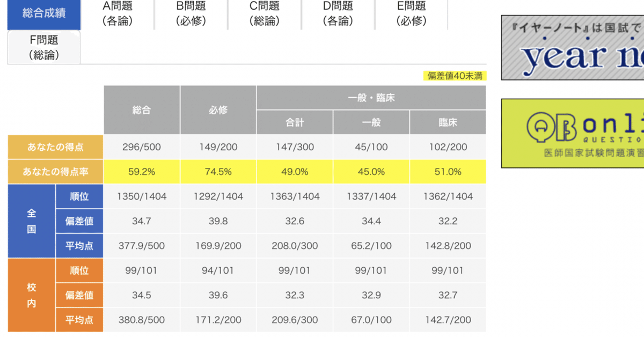644x337 pixels.
Task: Click the 校内 section label
Action: (32, 295)
